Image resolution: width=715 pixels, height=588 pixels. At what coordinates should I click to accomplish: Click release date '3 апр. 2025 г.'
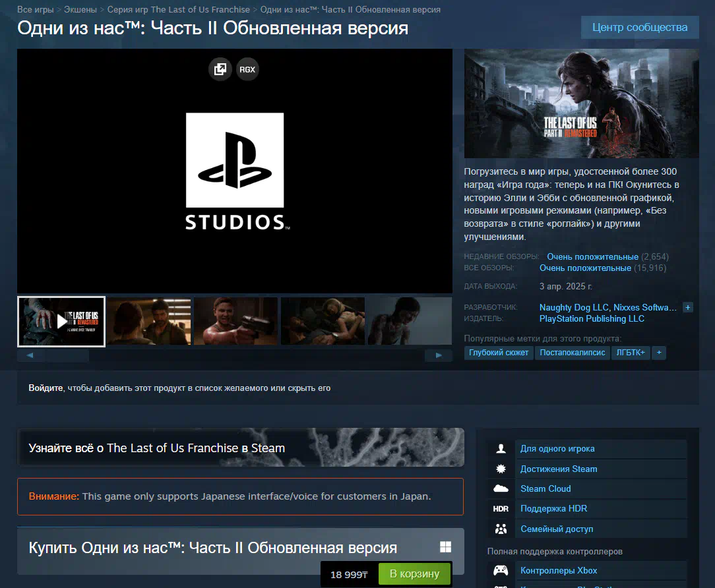click(x=565, y=286)
